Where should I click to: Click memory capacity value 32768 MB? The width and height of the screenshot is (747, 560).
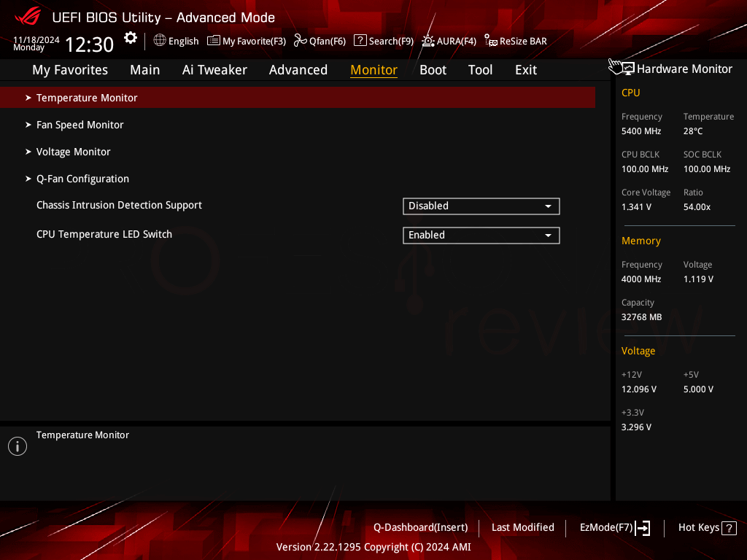pos(641,317)
